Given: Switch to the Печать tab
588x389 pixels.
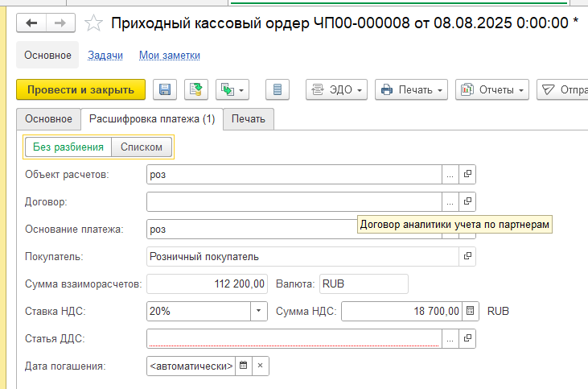Looking at the screenshot, I should tap(248, 119).
